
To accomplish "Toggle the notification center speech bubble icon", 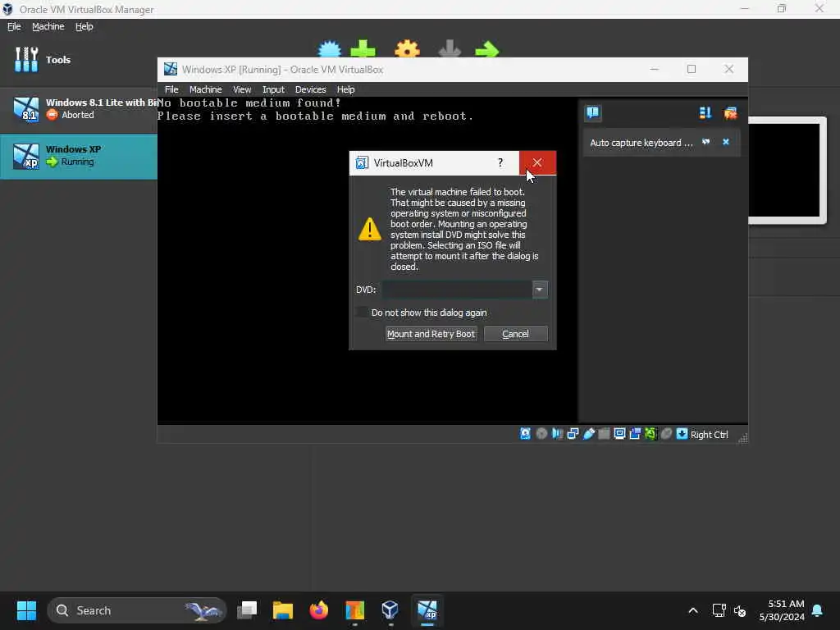I will 592,112.
